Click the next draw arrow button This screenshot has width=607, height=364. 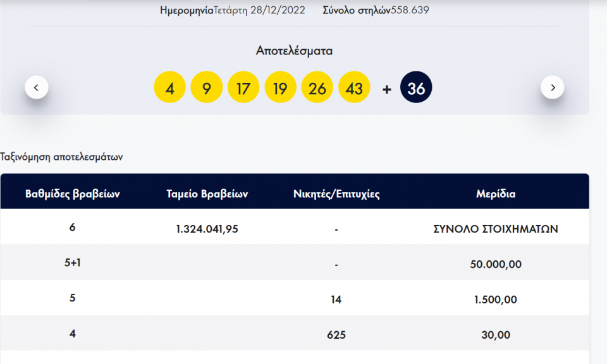[x=553, y=87]
